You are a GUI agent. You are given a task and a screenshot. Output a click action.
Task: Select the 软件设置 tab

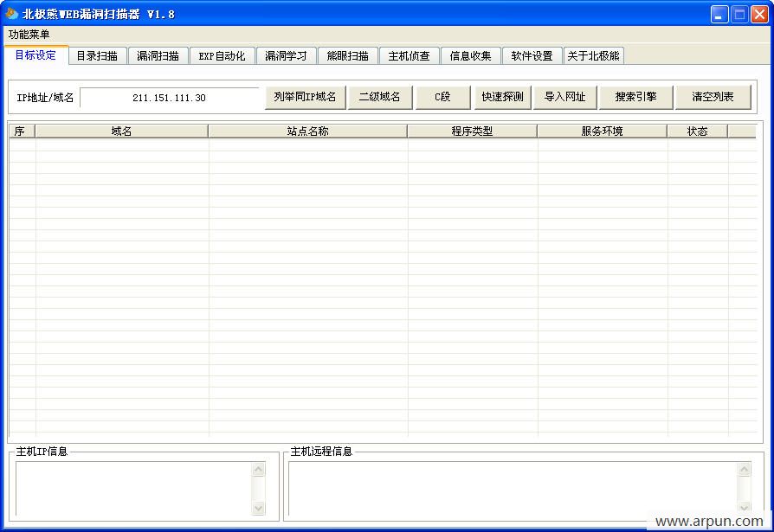(532, 55)
